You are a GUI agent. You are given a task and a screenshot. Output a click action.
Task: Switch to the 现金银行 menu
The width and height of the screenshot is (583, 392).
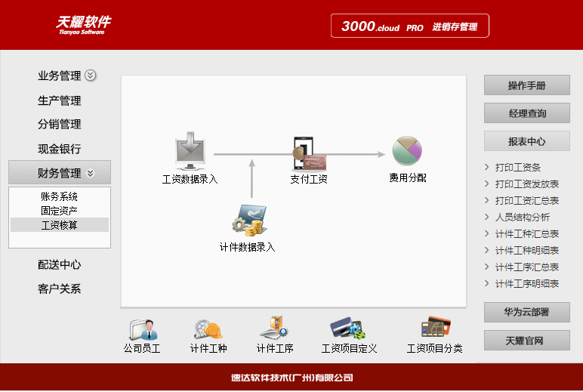tap(60, 149)
